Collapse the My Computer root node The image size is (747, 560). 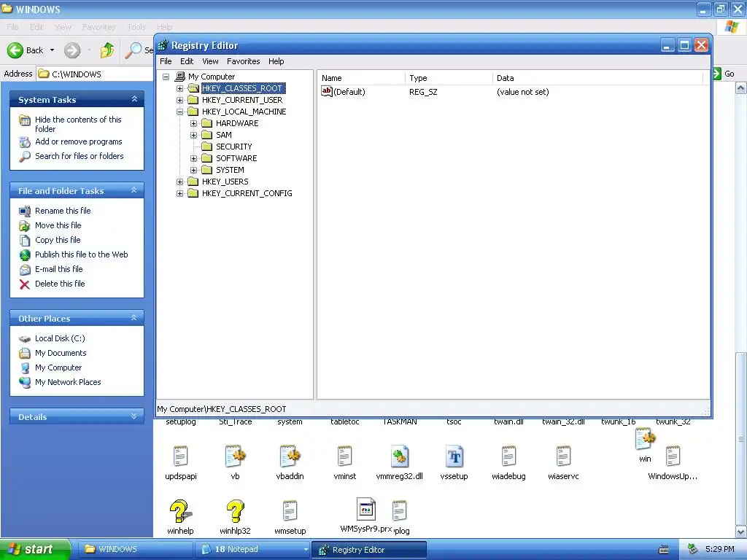(x=166, y=77)
